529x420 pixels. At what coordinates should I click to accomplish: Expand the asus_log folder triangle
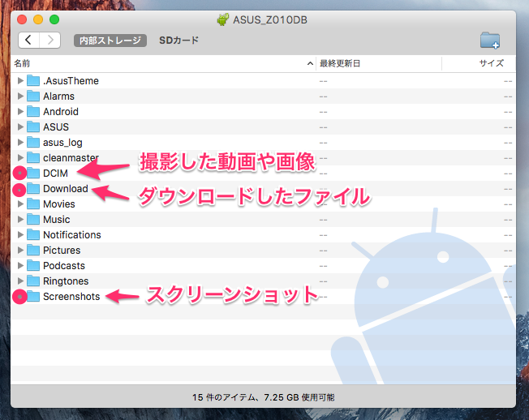(x=20, y=142)
